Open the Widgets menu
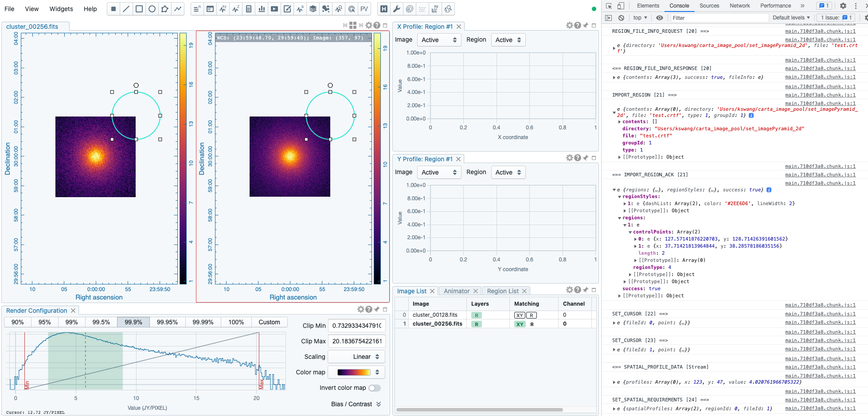Screen dimensions: 868x416 61,9
